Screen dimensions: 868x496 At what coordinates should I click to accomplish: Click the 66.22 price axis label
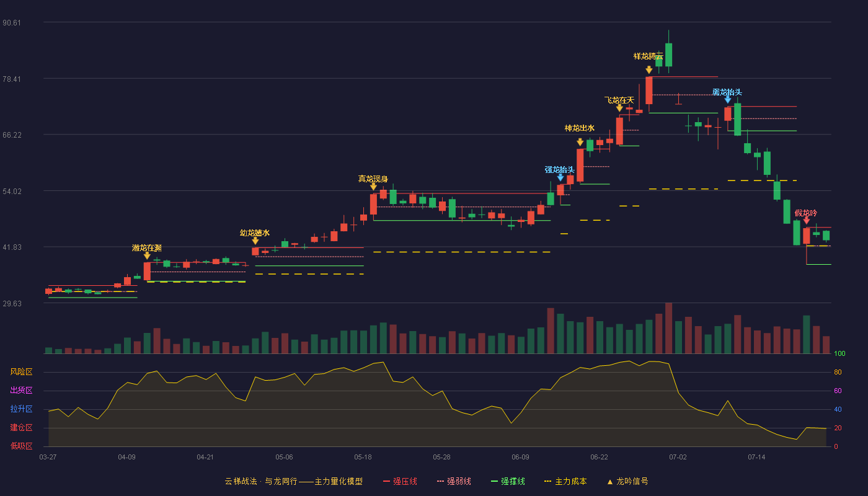coord(12,135)
